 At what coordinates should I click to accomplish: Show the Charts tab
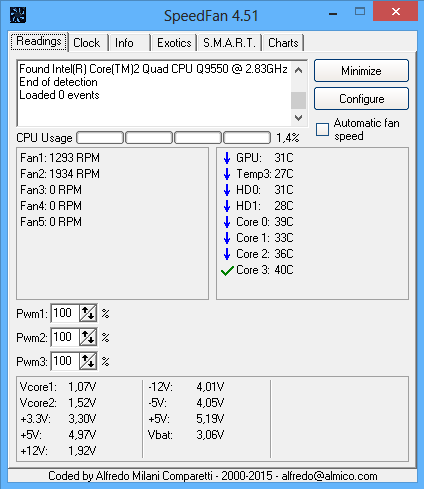tap(283, 43)
